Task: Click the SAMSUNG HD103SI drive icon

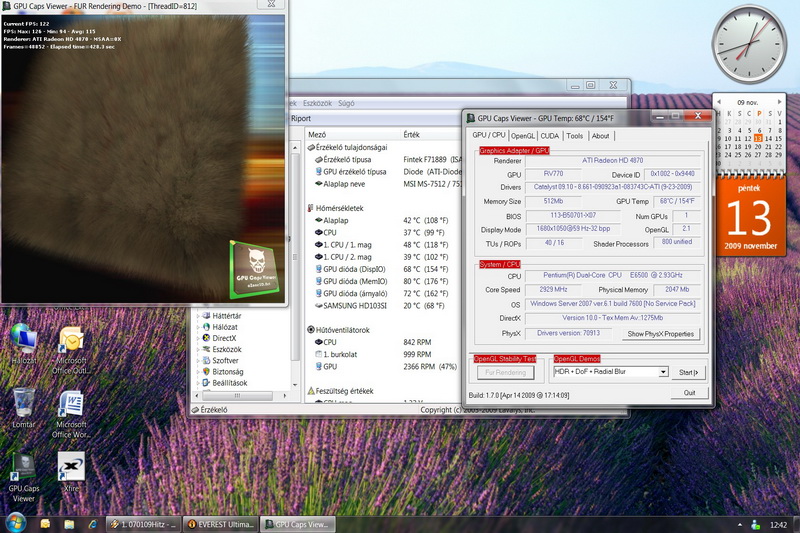Action: (318, 306)
